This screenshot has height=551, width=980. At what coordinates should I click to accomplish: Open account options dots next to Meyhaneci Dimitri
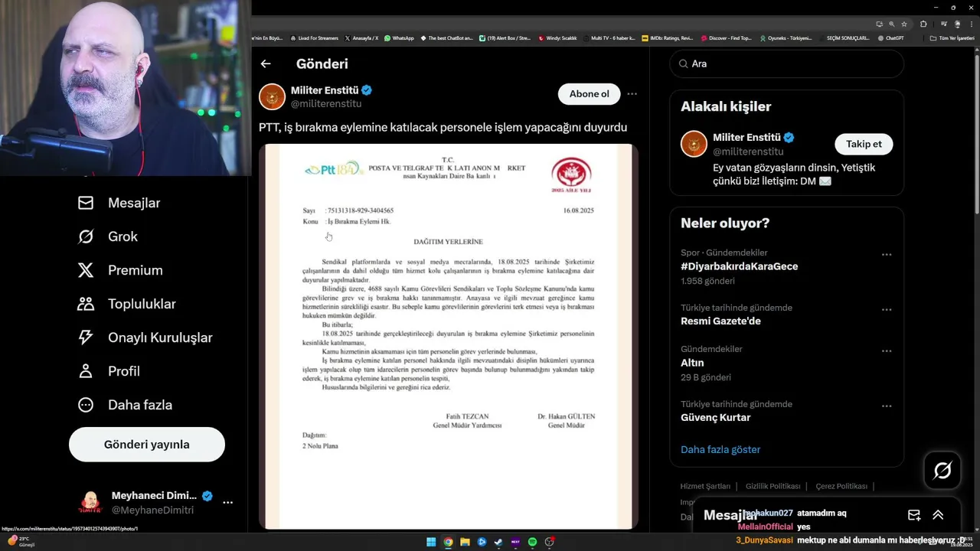coord(227,503)
